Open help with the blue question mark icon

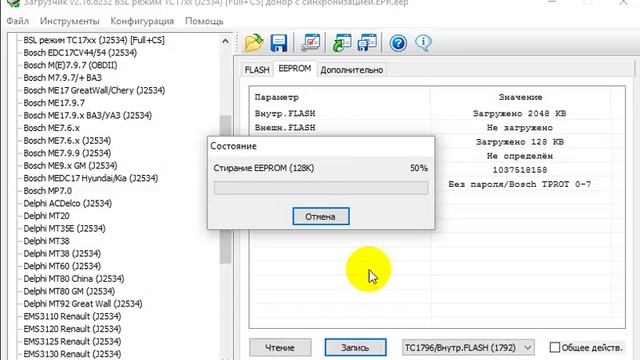398,43
